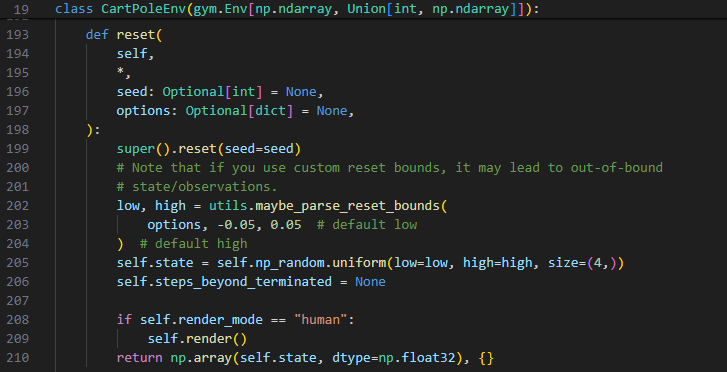
Task: Click 'None' assigned on line 206
Action: coord(370,282)
